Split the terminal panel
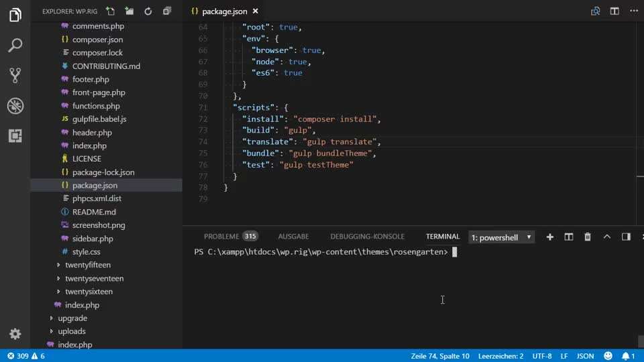 click(569, 237)
